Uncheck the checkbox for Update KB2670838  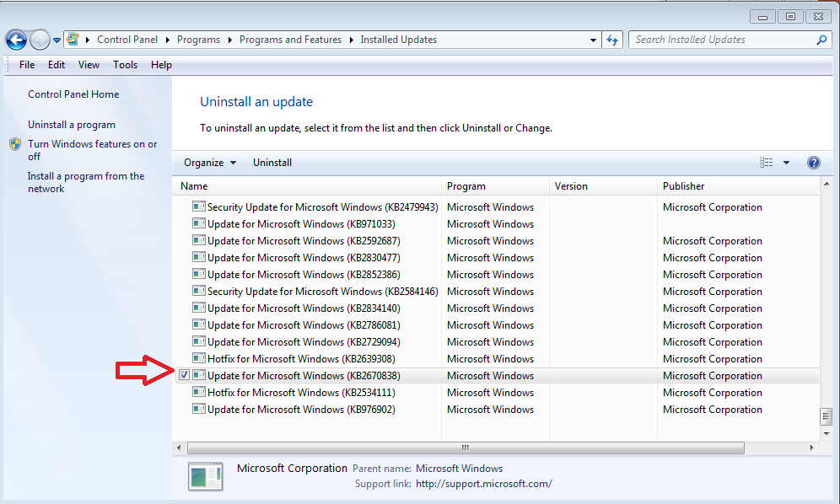tap(184, 375)
